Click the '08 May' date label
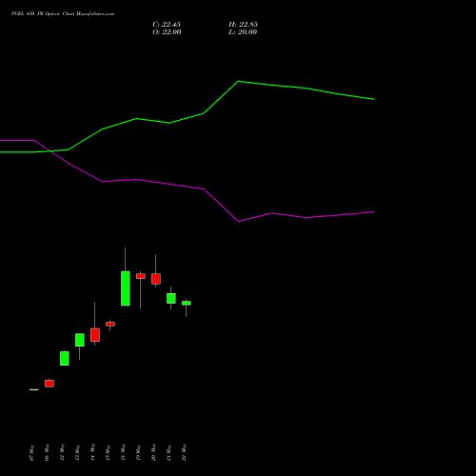 pyautogui.click(x=47, y=452)
